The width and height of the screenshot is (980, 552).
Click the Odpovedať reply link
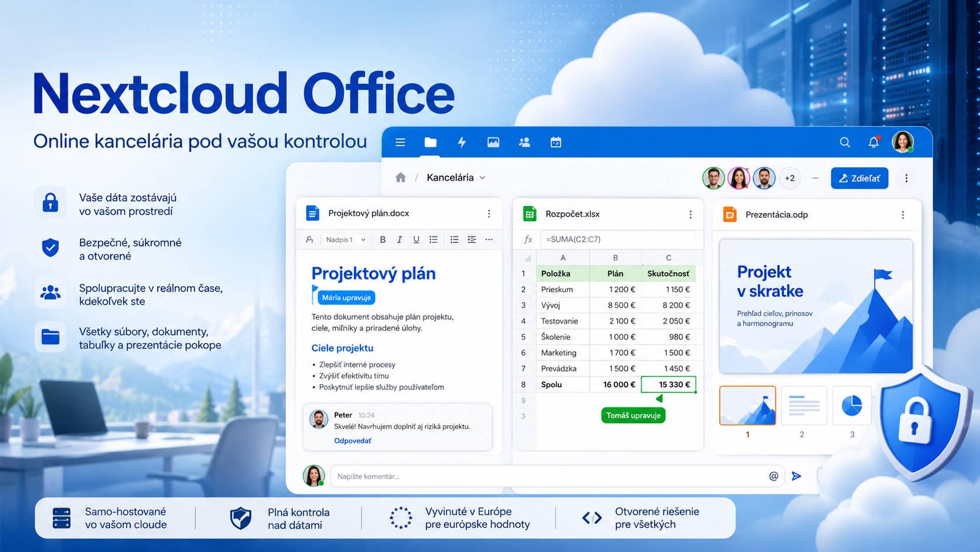tap(352, 441)
